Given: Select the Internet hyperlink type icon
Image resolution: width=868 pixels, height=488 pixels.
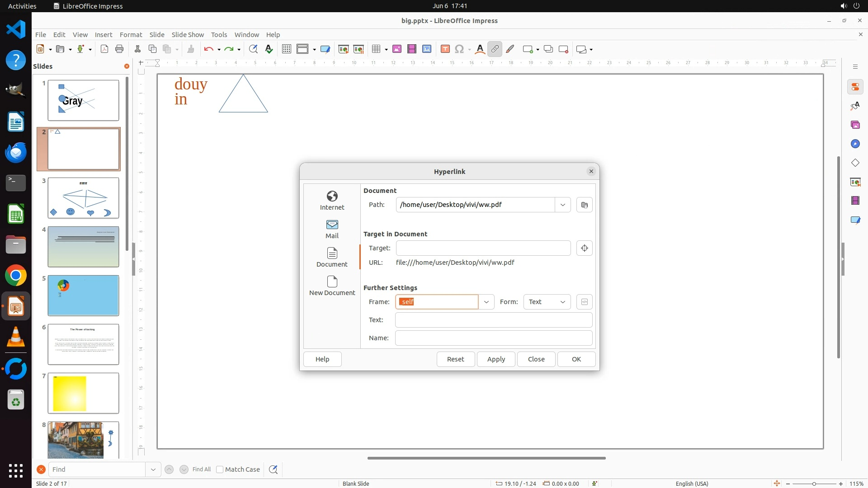Looking at the screenshot, I should click(332, 196).
